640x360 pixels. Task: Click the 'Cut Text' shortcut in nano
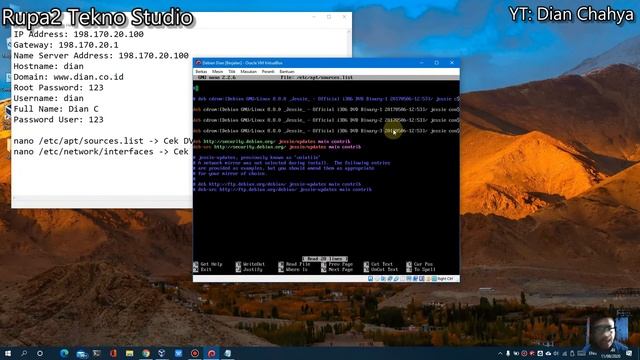pyautogui.click(x=378, y=264)
